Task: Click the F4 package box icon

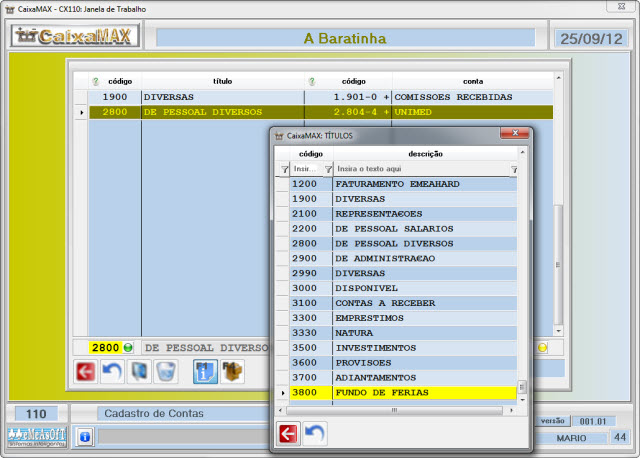Action: [232, 373]
